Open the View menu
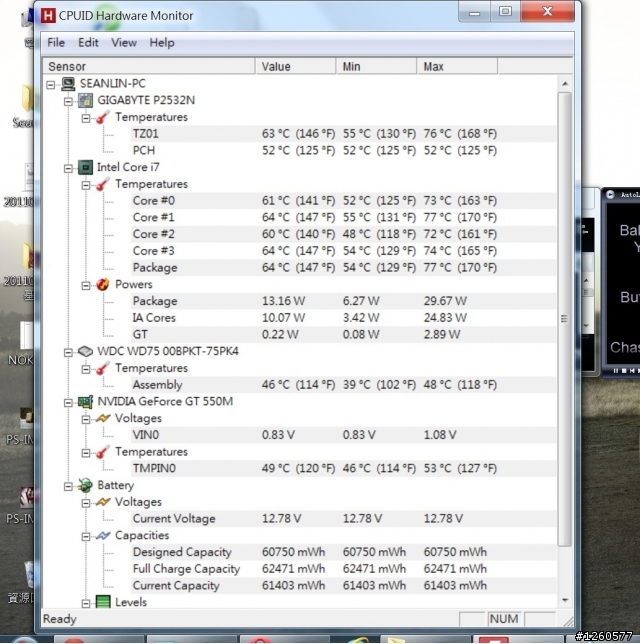This screenshot has width=640, height=644. pyautogui.click(x=124, y=43)
